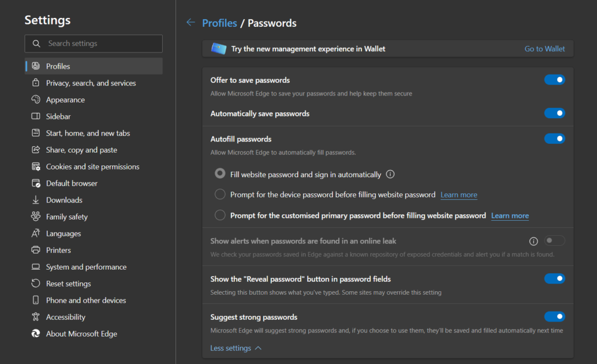Click the info icon for online leak alerts
The width and height of the screenshot is (597, 364).
click(533, 241)
